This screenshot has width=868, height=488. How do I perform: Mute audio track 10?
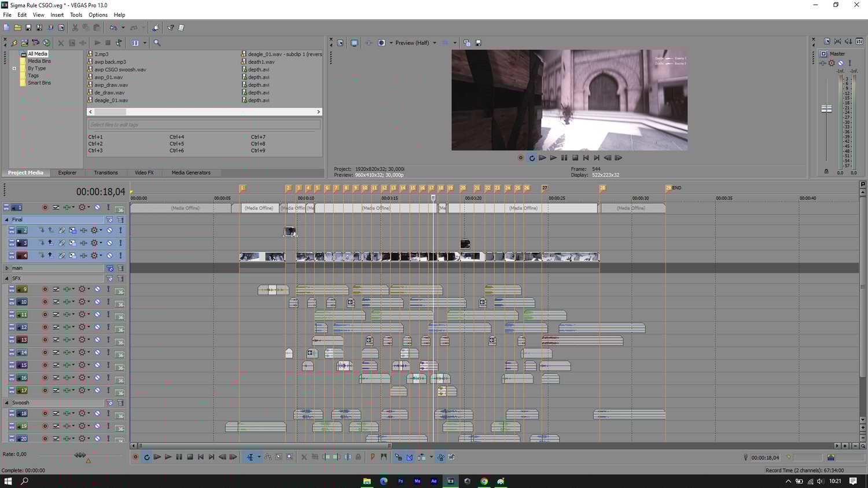(97, 302)
